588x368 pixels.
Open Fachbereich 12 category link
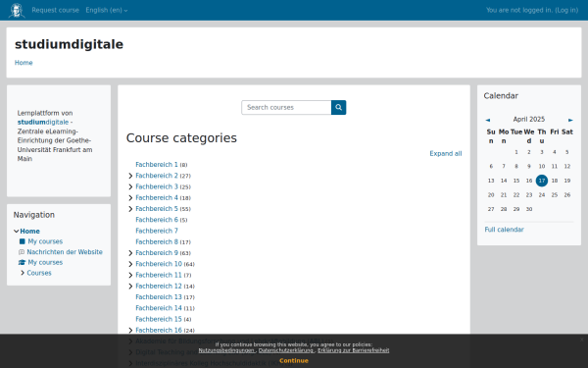(159, 287)
